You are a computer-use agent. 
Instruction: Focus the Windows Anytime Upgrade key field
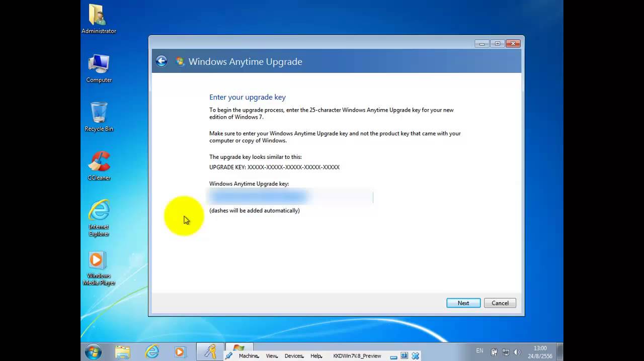click(291, 197)
